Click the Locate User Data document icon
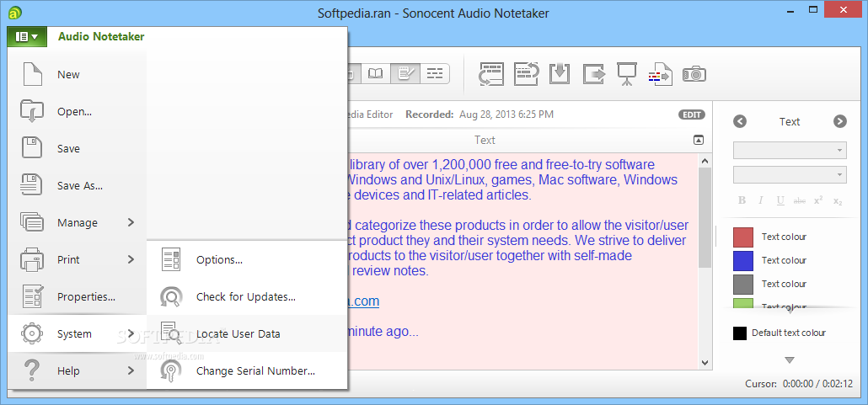This screenshot has height=405, width=868. (171, 333)
